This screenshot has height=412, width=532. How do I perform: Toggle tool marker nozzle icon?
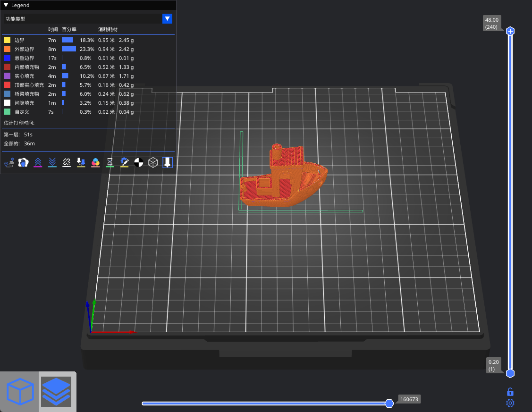coord(168,163)
